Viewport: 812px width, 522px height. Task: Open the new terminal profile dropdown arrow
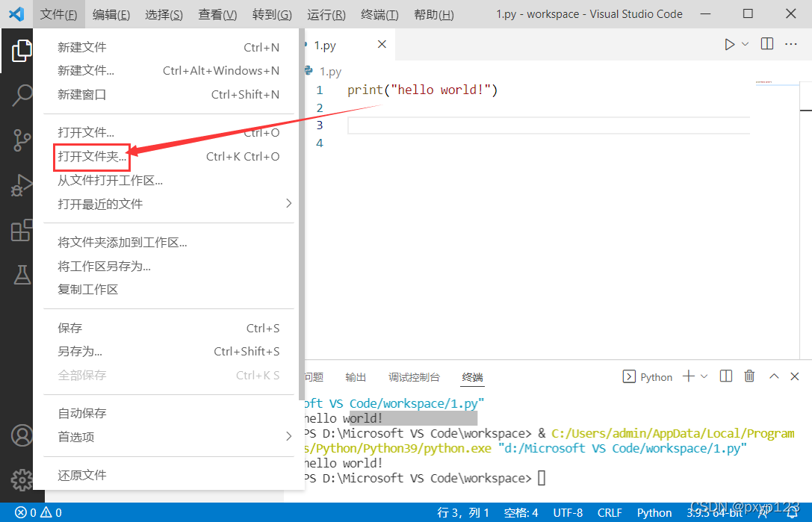pyautogui.click(x=704, y=376)
